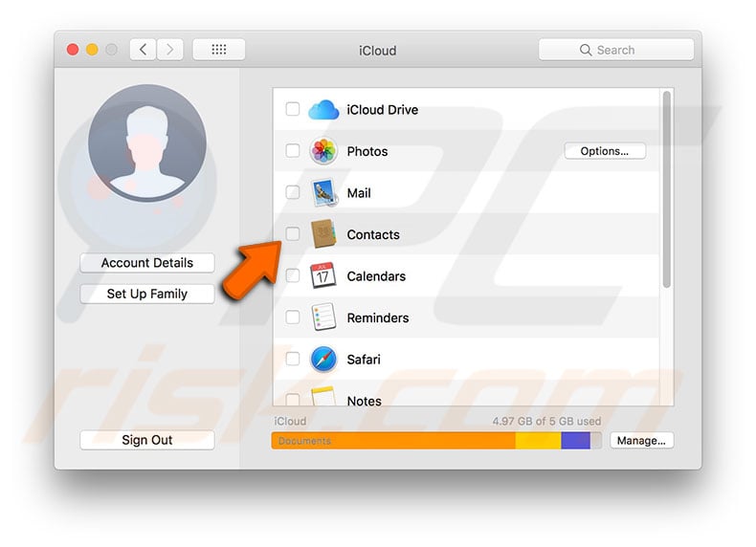This screenshot has height=547, width=756.
Task: Open Manage storage button
Action: 641,441
